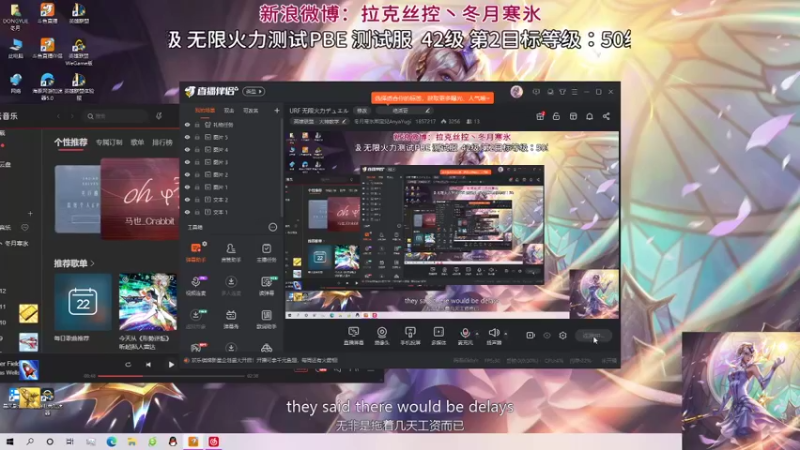Add a multimedia source

click(x=438, y=336)
